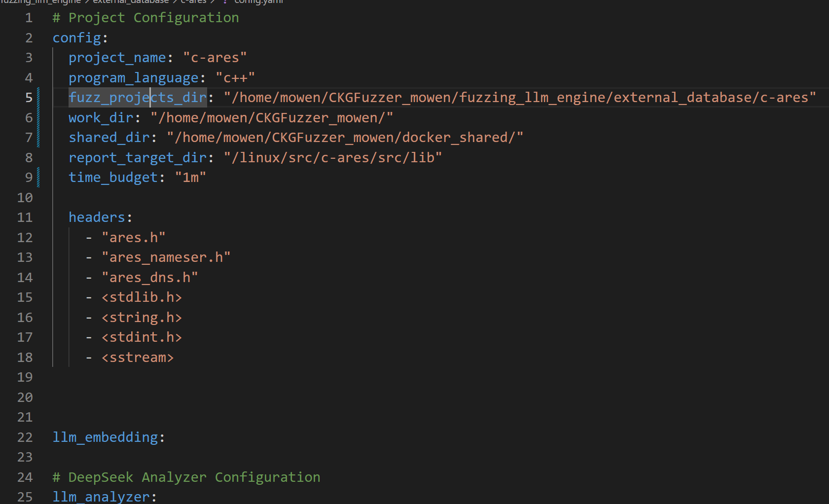Click the <stdlib.h> header entry
The width and height of the screenshot is (829, 504).
[142, 297]
